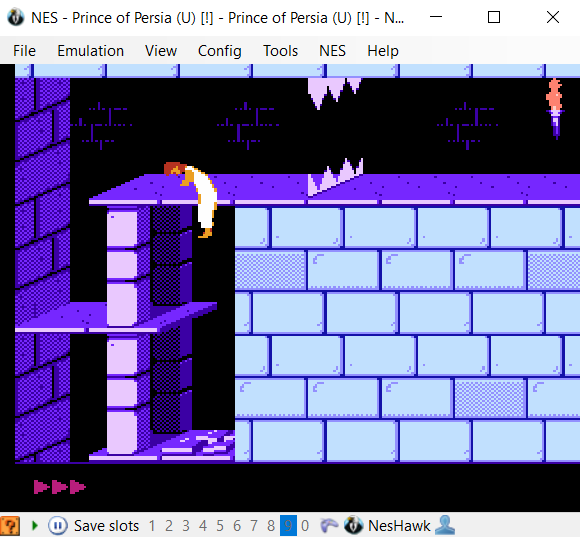The image size is (580, 537).
Task: Click the green play arrow in status bar
Action: click(x=35, y=526)
